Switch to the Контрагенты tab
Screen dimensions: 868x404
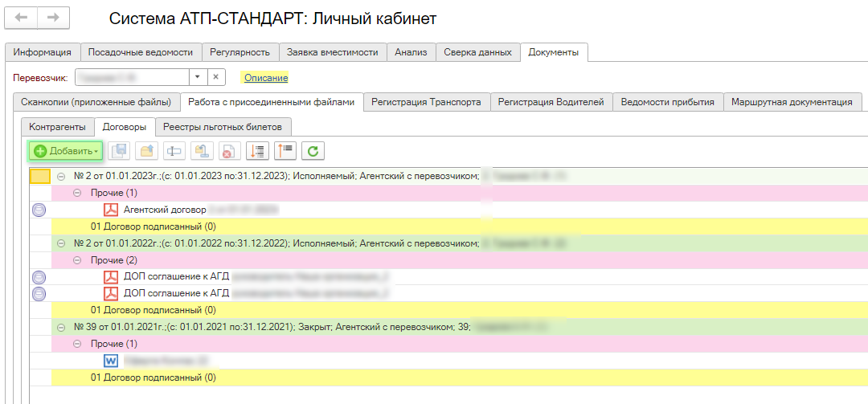coord(57,127)
